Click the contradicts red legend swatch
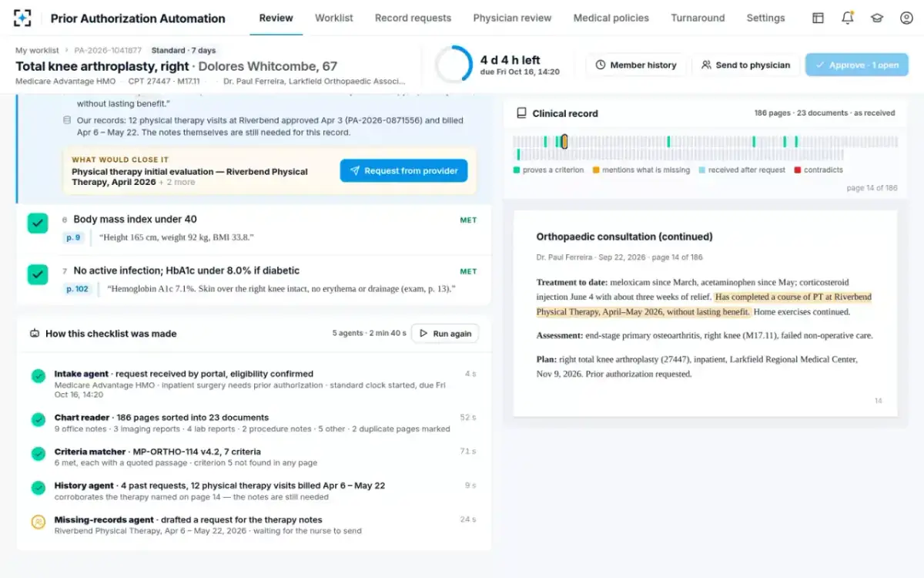Screen dimensions: 924x578 point(798,170)
